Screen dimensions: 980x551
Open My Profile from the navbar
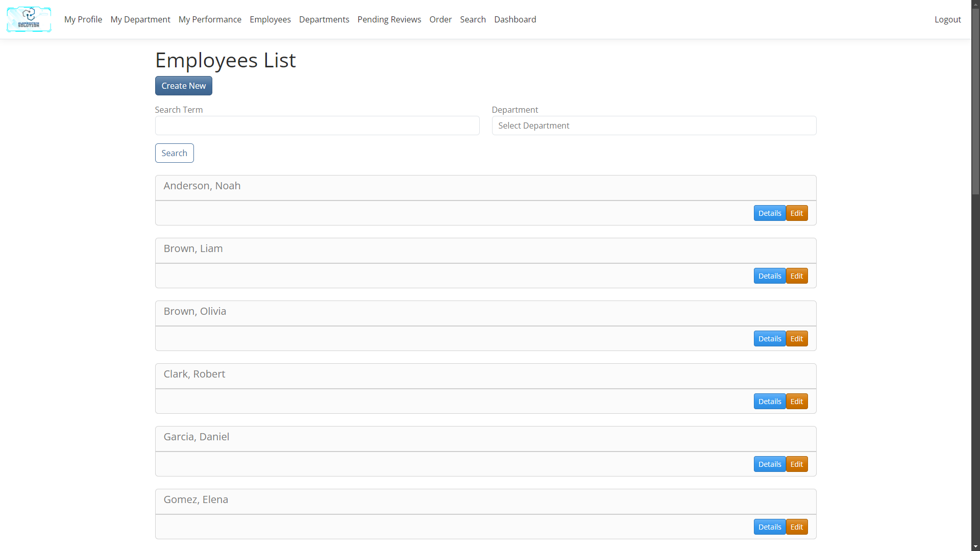coord(83,19)
